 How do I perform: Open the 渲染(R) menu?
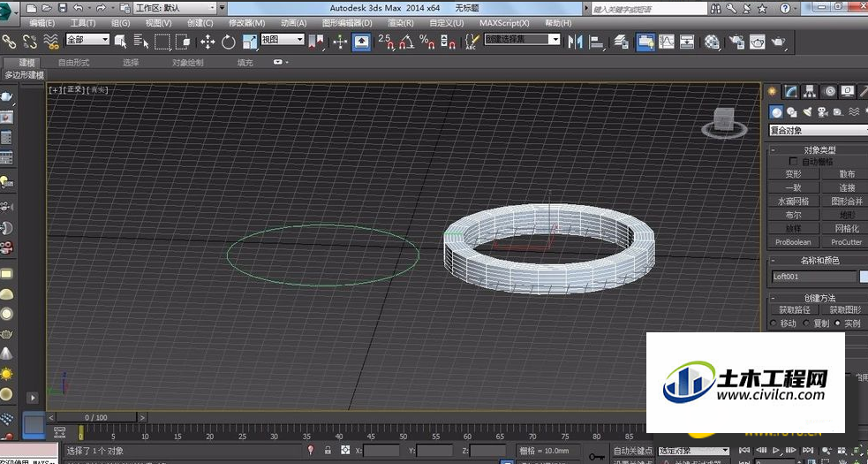coord(401,23)
